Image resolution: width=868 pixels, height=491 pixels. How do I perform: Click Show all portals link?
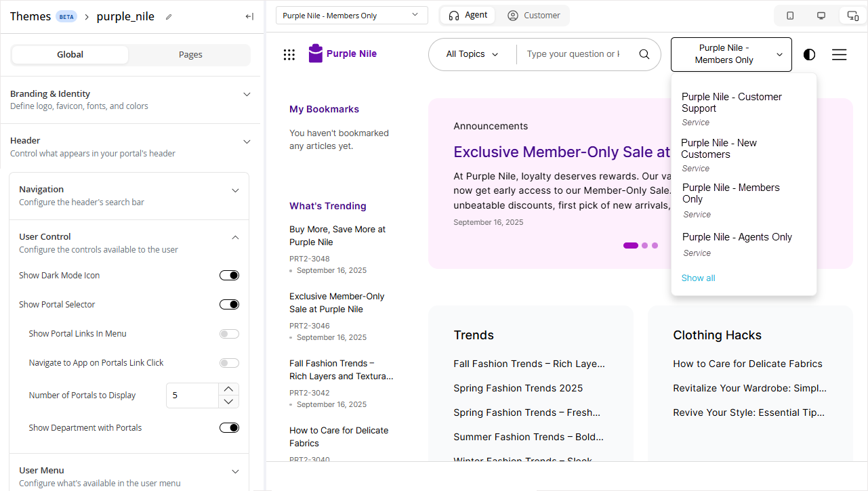coord(698,278)
